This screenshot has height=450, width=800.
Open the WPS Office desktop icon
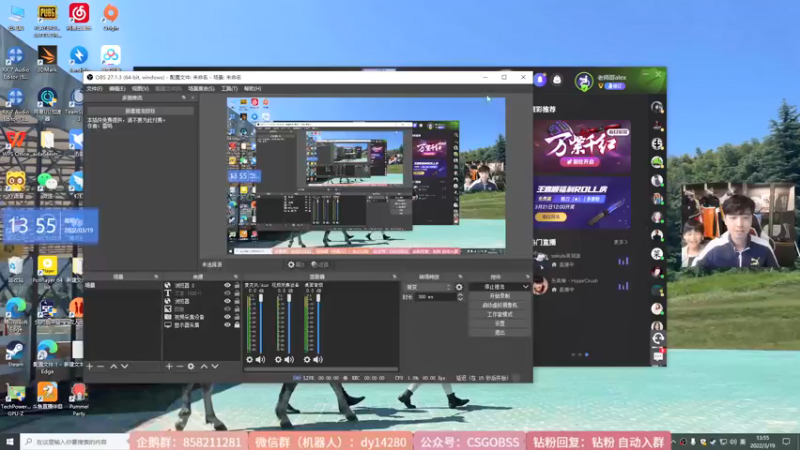[15, 143]
